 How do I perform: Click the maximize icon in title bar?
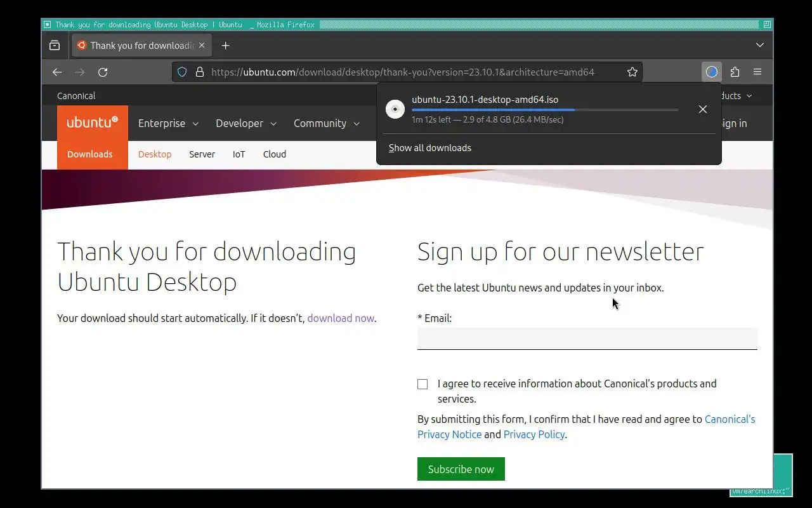(767, 25)
